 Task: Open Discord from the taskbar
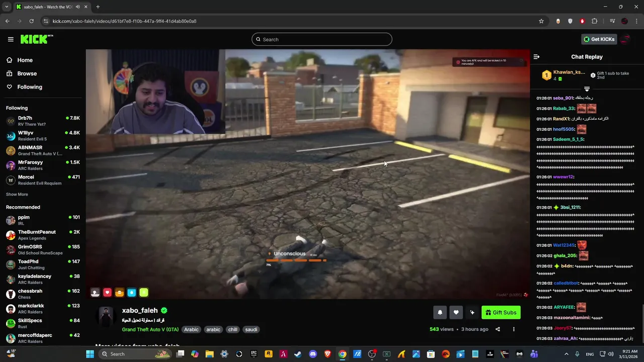click(x=312, y=354)
